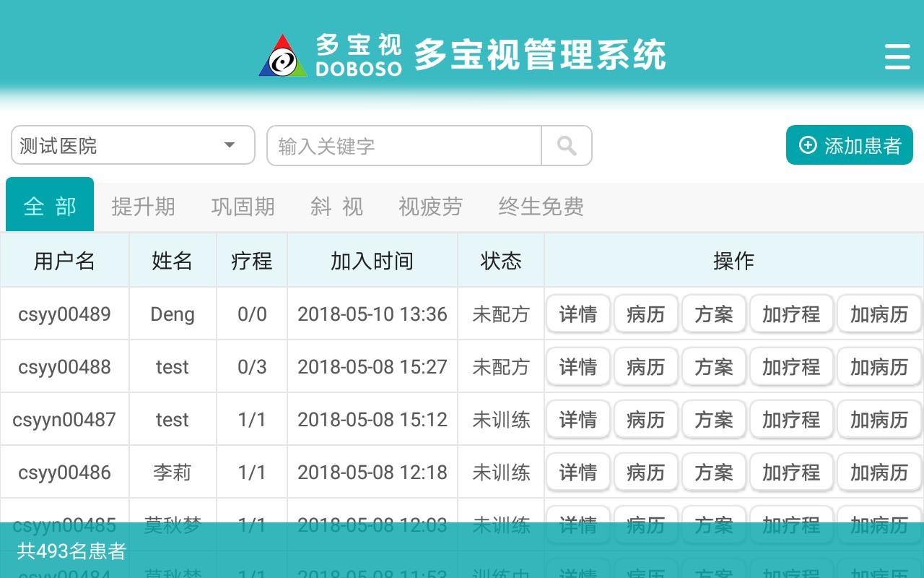
Task: Click the 输入关键字 search field
Action: coord(404,146)
